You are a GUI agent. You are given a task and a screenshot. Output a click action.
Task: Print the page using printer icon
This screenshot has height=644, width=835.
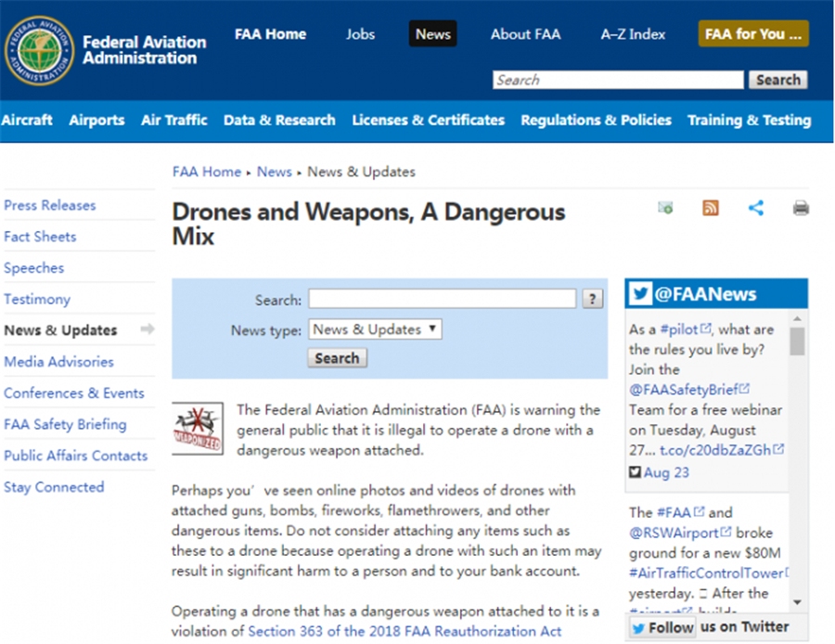pos(801,208)
